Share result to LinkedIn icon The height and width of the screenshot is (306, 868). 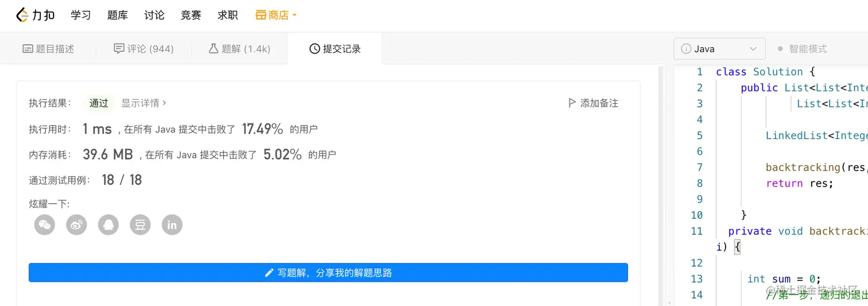coord(172,224)
